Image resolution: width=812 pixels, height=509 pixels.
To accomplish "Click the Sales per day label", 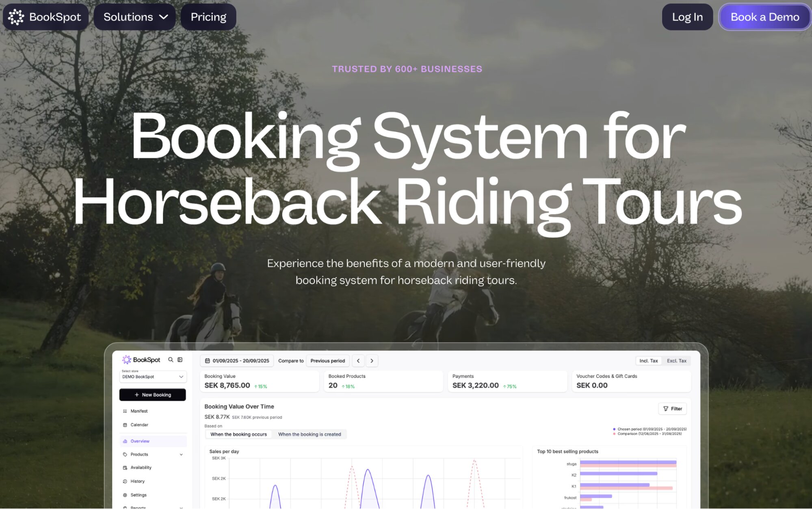I will click(x=224, y=451).
